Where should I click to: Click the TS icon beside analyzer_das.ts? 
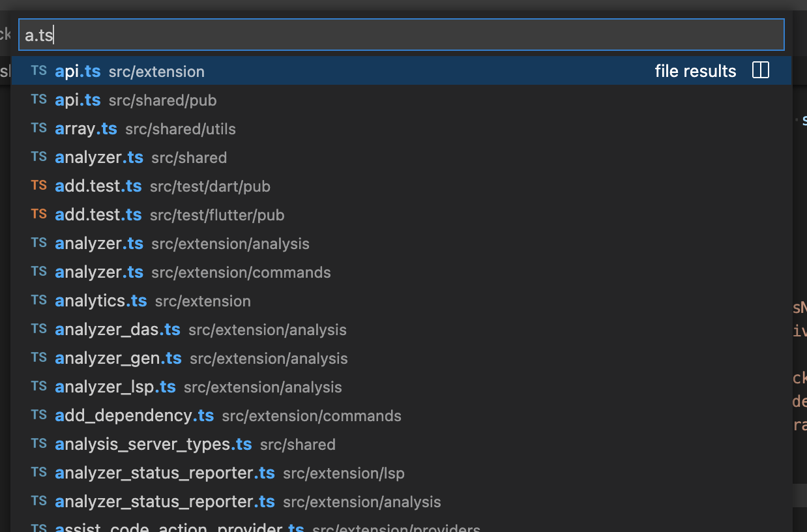click(x=39, y=329)
